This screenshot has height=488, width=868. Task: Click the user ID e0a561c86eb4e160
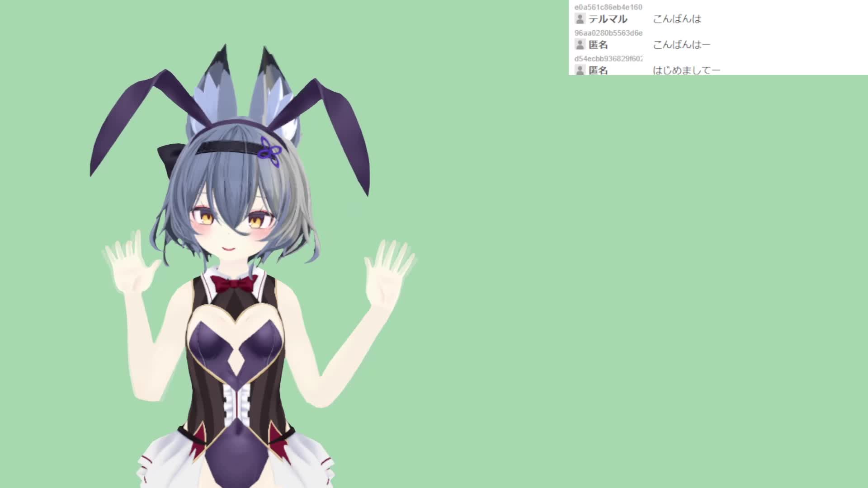(x=608, y=7)
